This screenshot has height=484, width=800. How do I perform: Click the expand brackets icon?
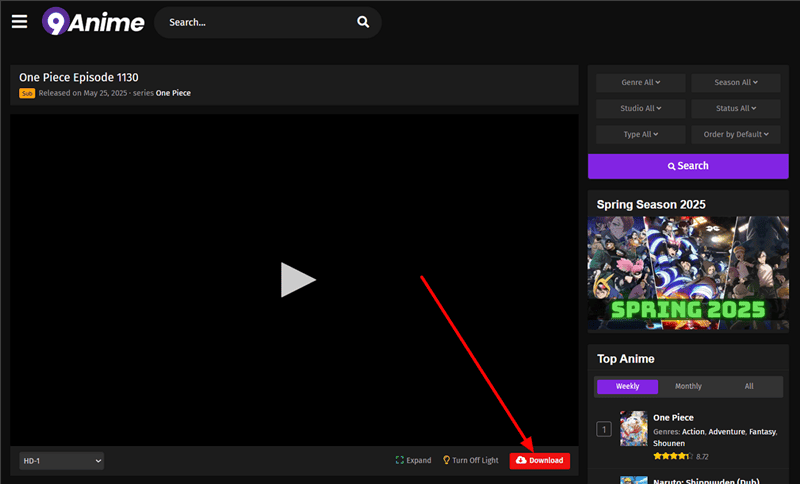pos(399,460)
